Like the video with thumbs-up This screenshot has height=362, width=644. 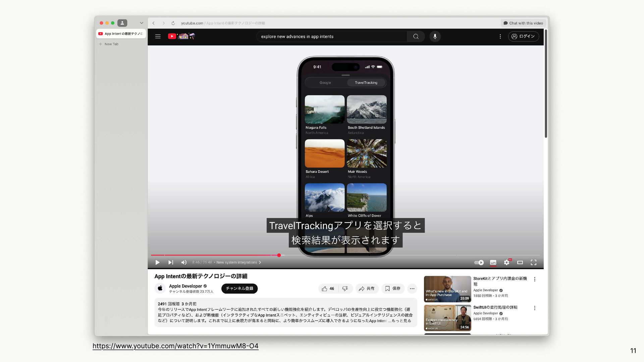point(328,289)
